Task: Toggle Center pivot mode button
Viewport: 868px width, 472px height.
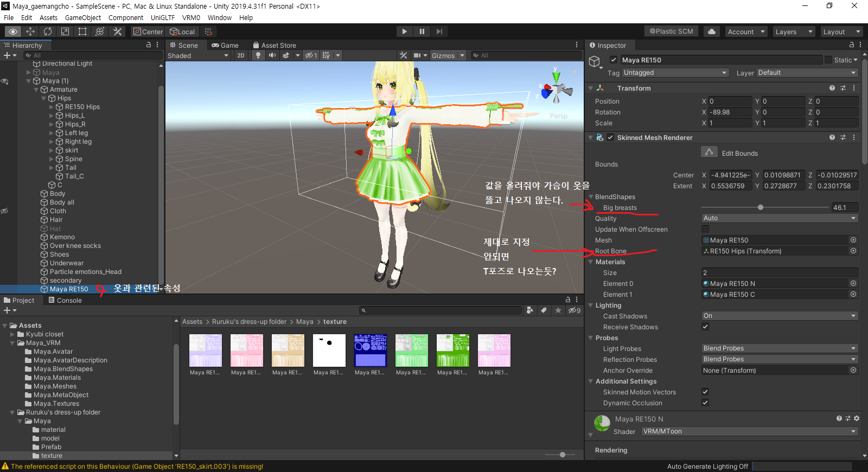Action: (x=148, y=31)
